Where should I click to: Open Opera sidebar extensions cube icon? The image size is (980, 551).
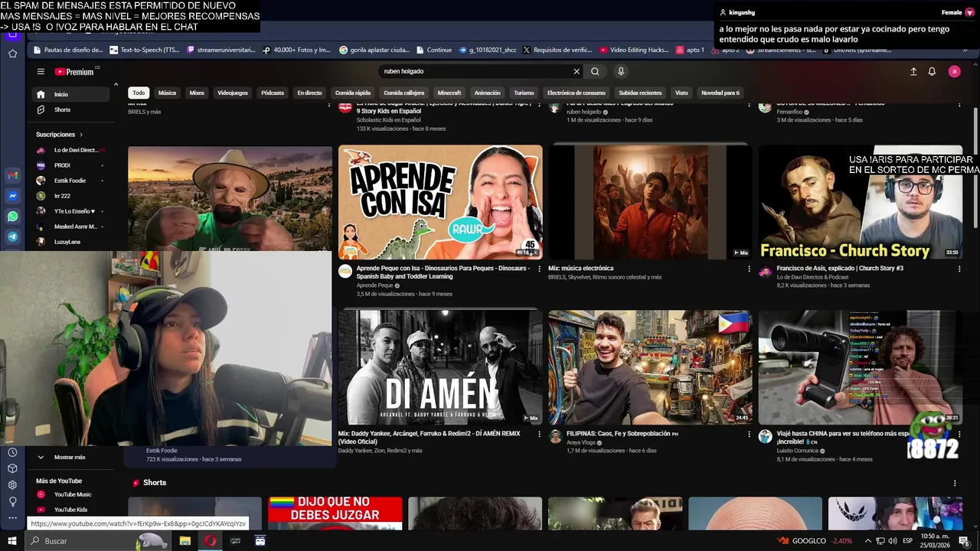12,468
